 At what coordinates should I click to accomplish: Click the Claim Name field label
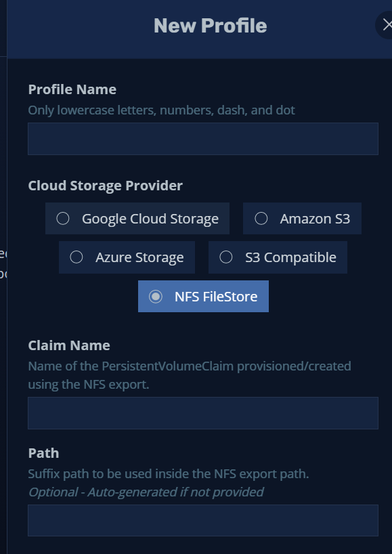(69, 345)
